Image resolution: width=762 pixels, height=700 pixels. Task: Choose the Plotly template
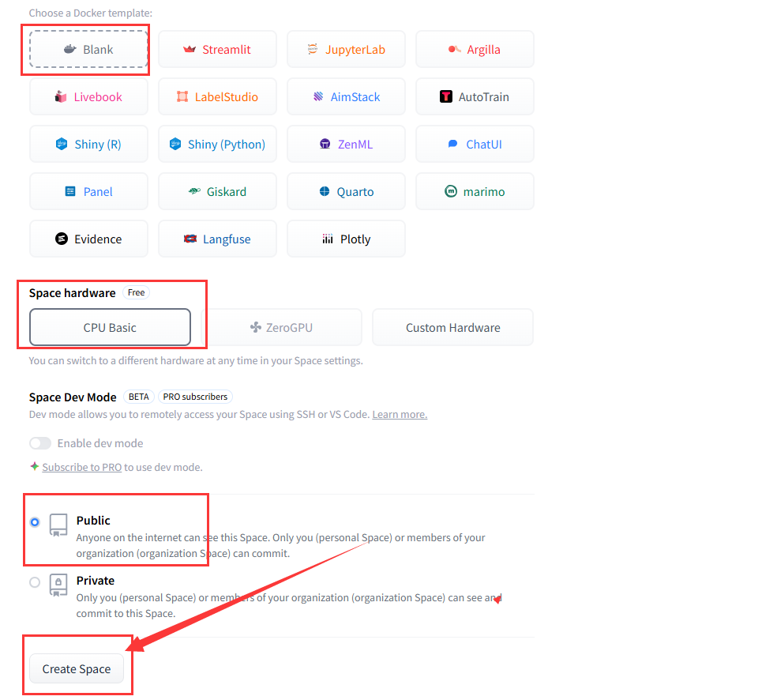[346, 239]
